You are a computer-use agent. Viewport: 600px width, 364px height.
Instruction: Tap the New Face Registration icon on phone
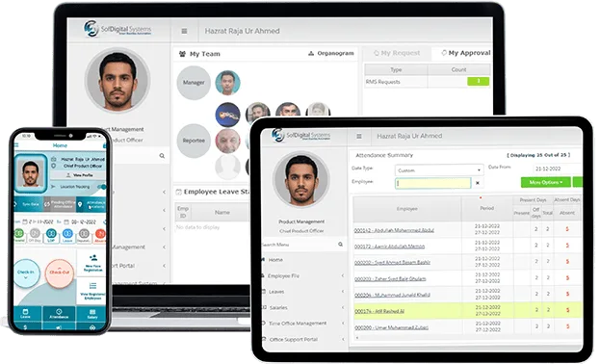click(93, 258)
